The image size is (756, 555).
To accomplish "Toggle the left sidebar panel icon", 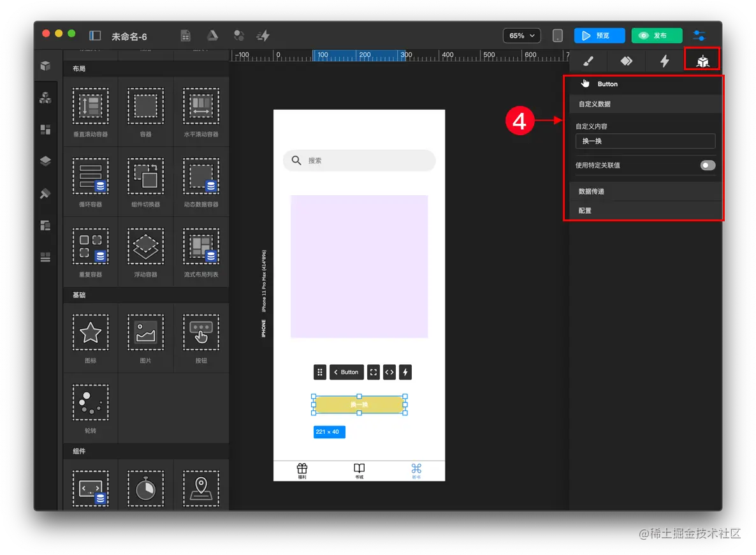I will (x=95, y=36).
